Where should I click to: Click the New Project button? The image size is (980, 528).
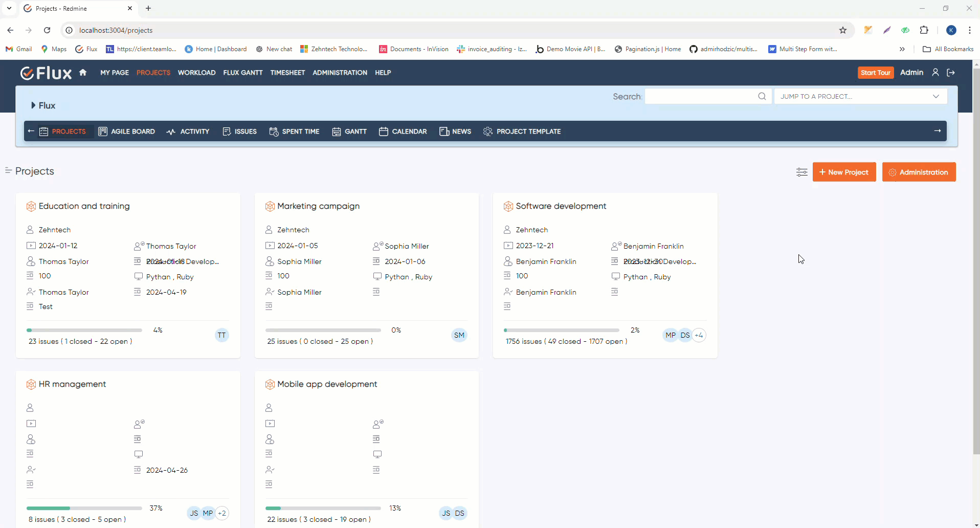[844, 172]
